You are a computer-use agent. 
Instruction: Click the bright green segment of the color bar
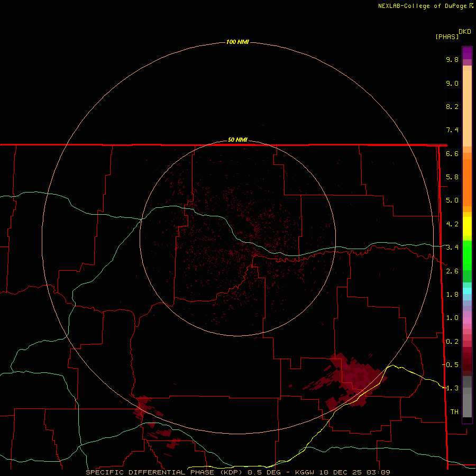(x=467, y=255)
